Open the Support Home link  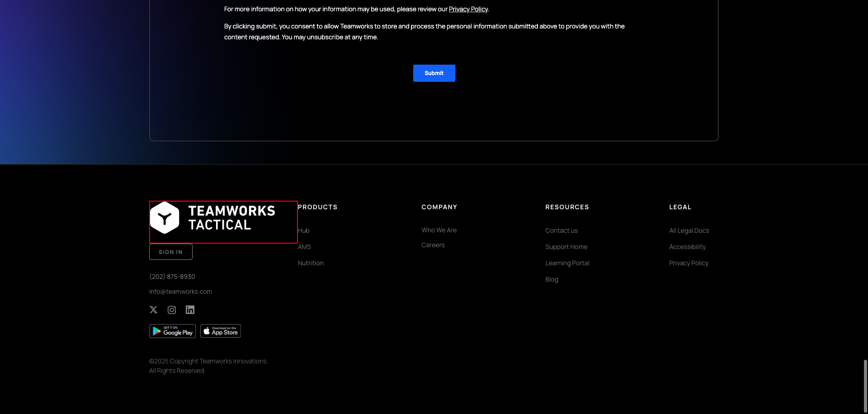[566, 247]
